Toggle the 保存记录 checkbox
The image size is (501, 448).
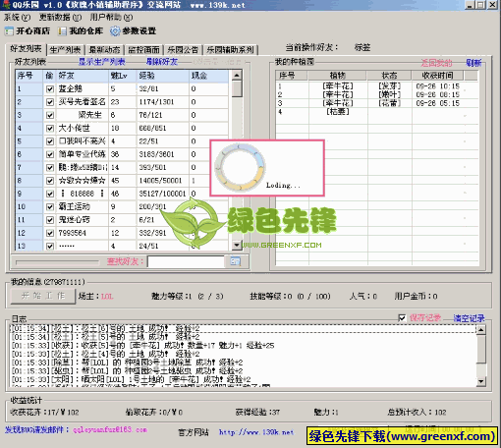(x=402, y=318)
